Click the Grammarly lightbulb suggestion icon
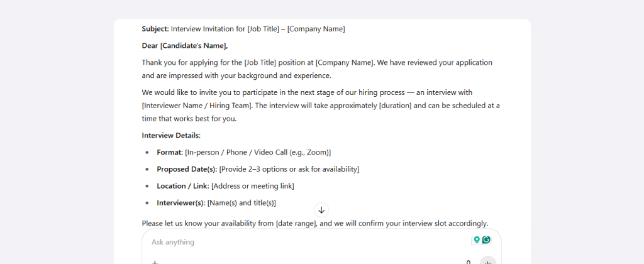The image size is (644, 264). pos(477,239)
